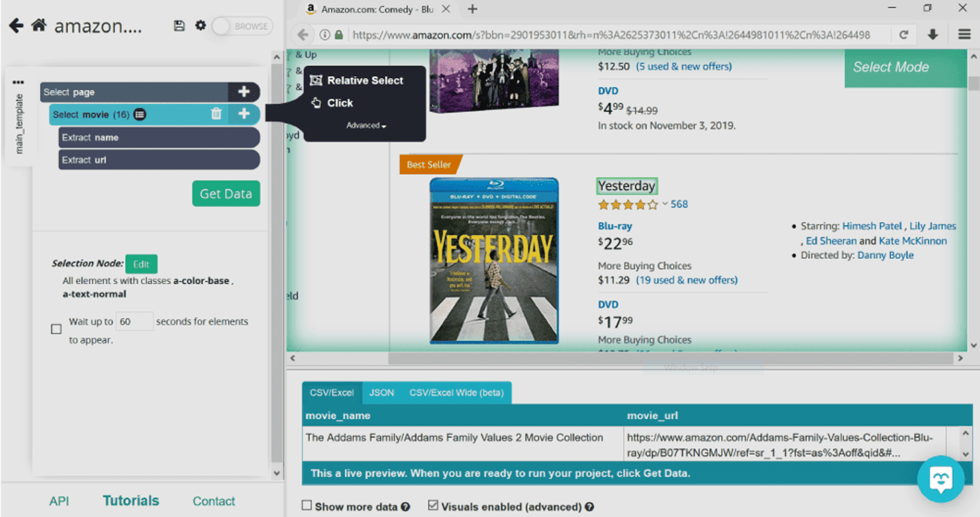Open the Danny Boyle director link

[x=885, y=256]
